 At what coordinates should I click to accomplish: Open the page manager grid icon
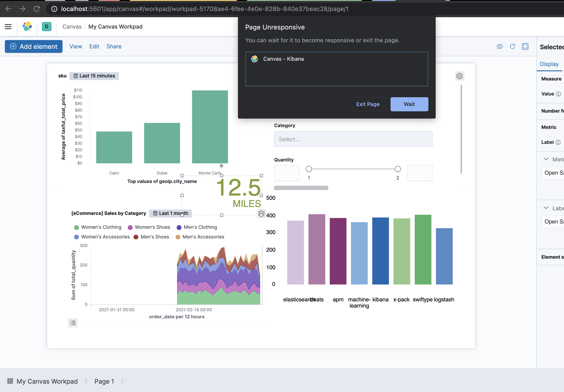click(10, 381)
